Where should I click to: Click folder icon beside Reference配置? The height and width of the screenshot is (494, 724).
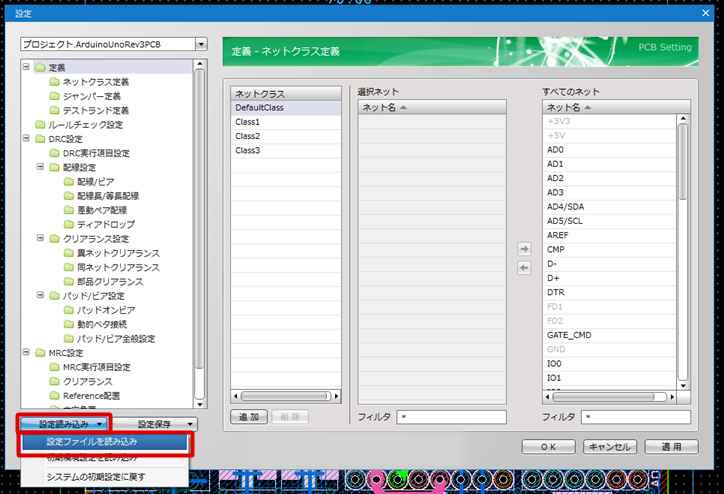pos(54,396)
